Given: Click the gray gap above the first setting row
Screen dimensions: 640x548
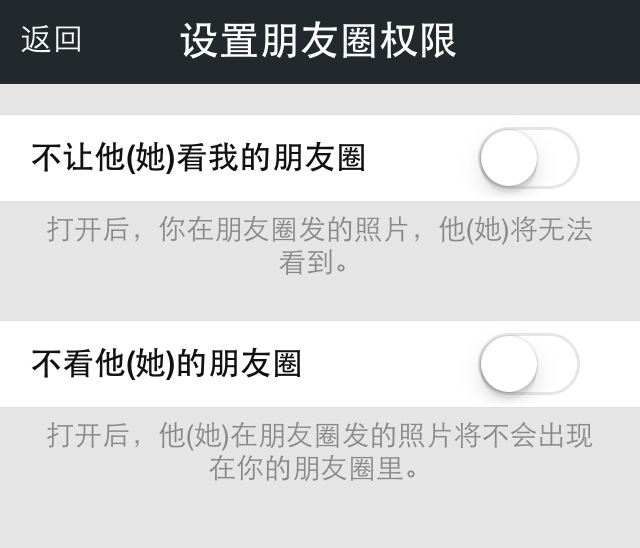Looking at the screenshot, I should (x=320, y=99).
